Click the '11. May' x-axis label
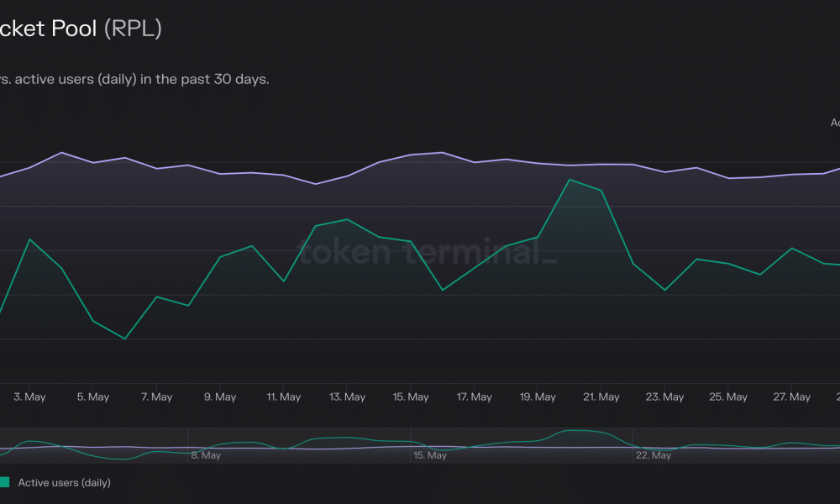This screenshot has width=840, height=504. coord(283,396)
